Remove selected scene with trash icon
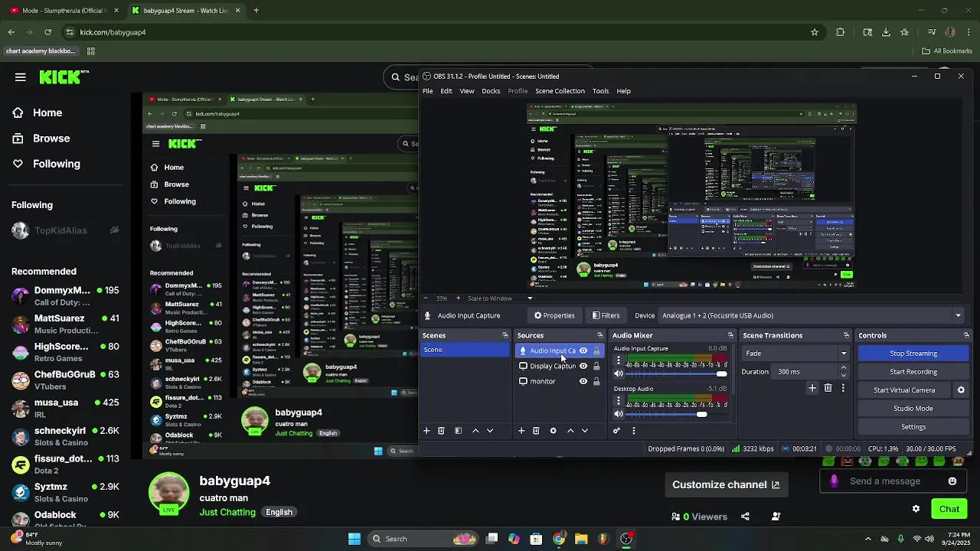Image resolution: width=980 pixels, height=551 pixels. pyautogui.click(x=441, y=431)
